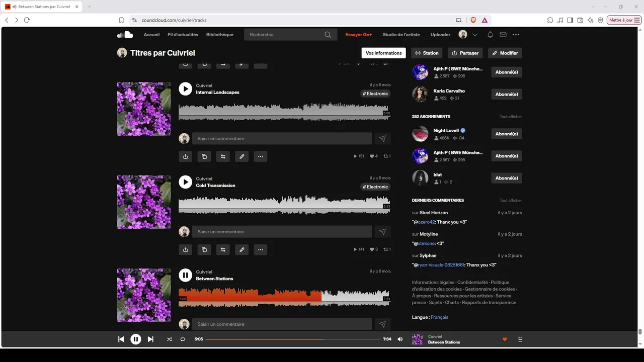
Task: Click the comment field under Internal Landscapes
Action: click(x=282, y=139)
